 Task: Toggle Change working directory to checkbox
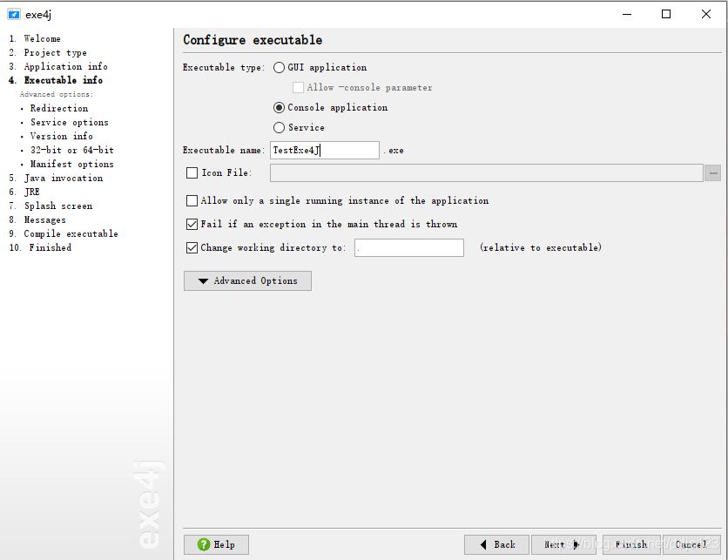[192, 247]
